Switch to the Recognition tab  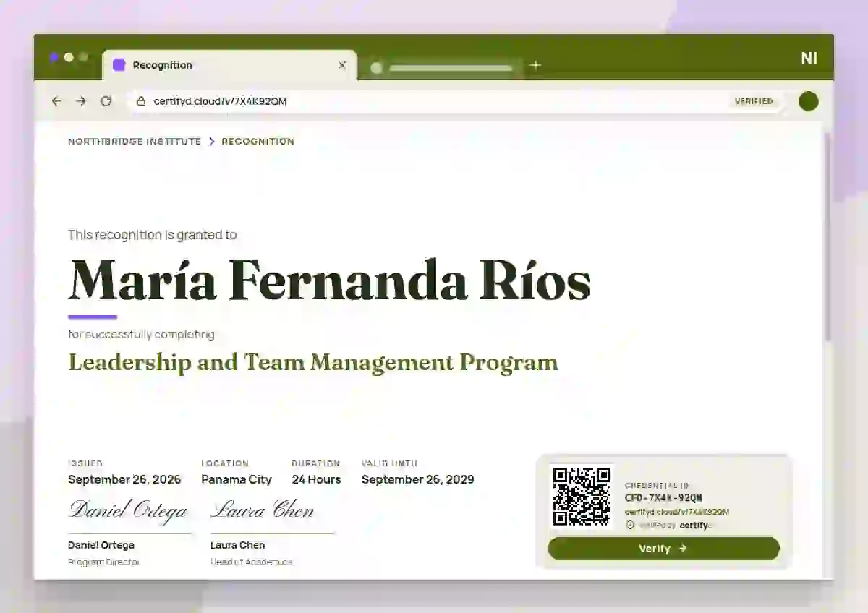pyautogui.click(x=229, y=65)
